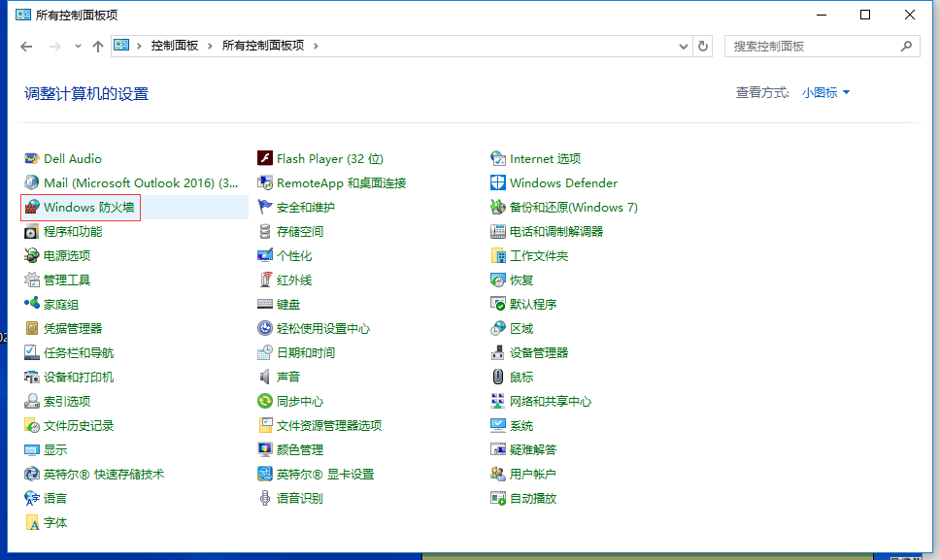
Task: Select the 所有控制面板项 breadcrumb segment
Action: tap(262, 46)
